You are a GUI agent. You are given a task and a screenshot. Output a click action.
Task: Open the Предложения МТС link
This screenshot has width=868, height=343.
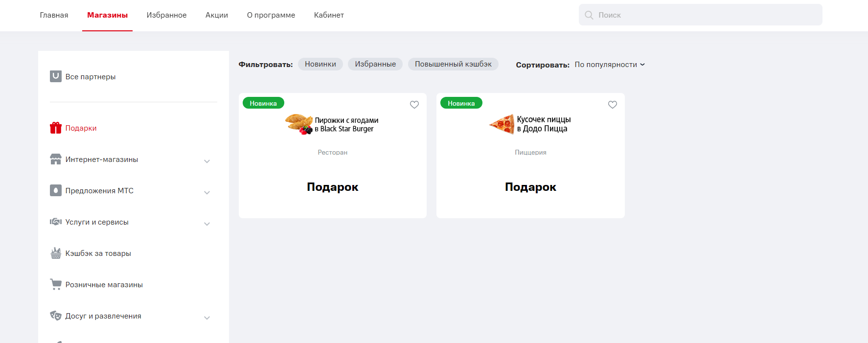(x=99, y=191)
